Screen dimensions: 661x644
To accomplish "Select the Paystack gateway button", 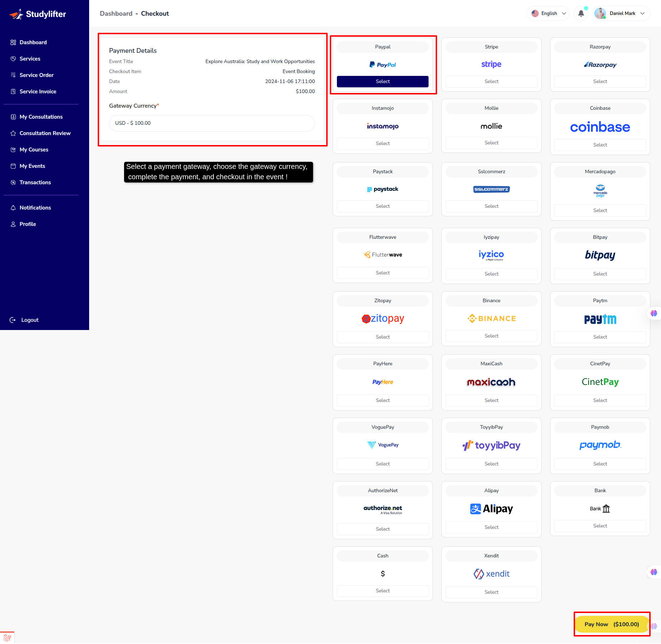I will tap(383, 206).
